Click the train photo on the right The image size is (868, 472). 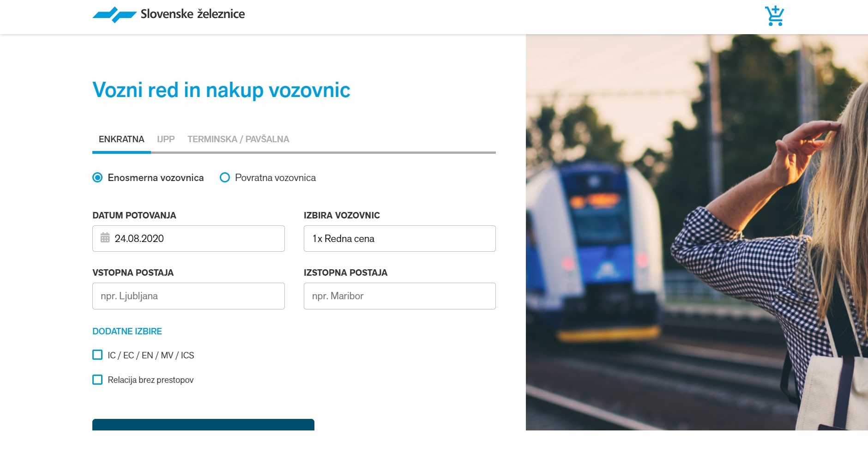(x=697, y=232)
